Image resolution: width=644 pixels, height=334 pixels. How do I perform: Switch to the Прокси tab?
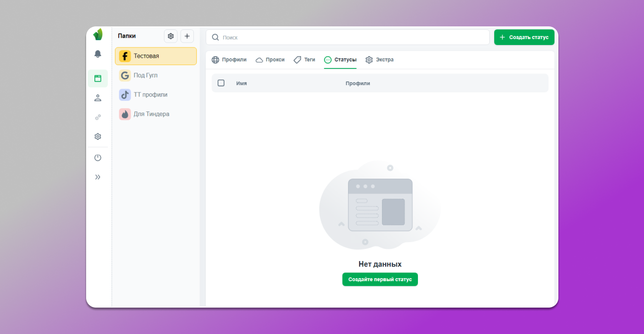tap(270, 60)
